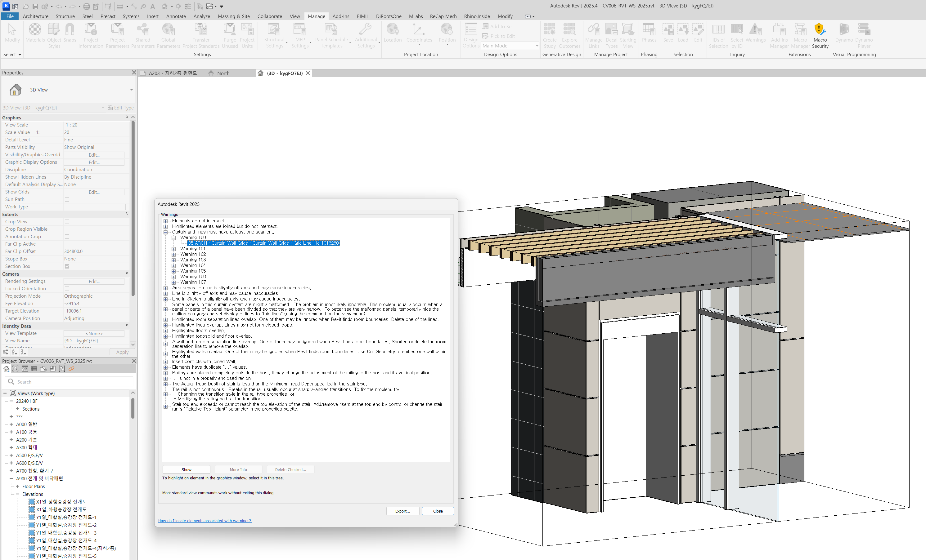The image size is (926, 560).
Task: Click the Open folder icon in quick access toolbar
Action: pos(25,7)
